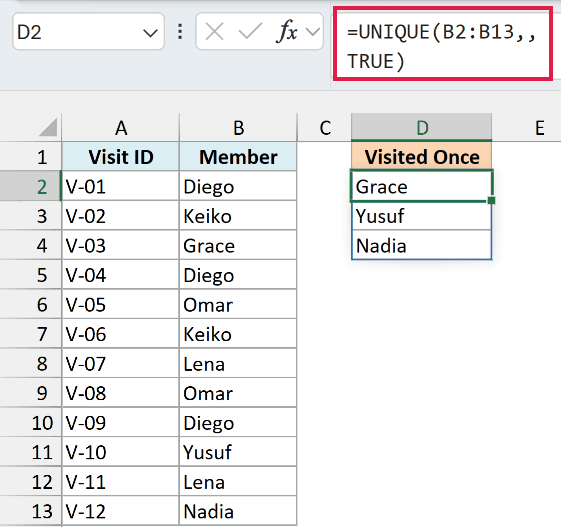Image resolution: width=561 pixels, height=527 pixels.
Task: Select Diego in the V-01 row
Action: tap(238, 186)
